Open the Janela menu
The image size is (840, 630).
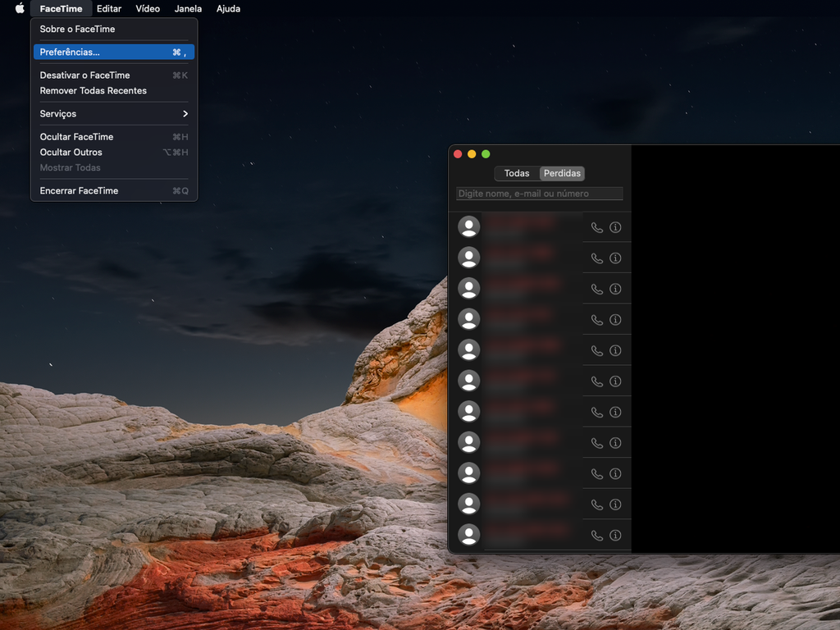click(188, 8)
